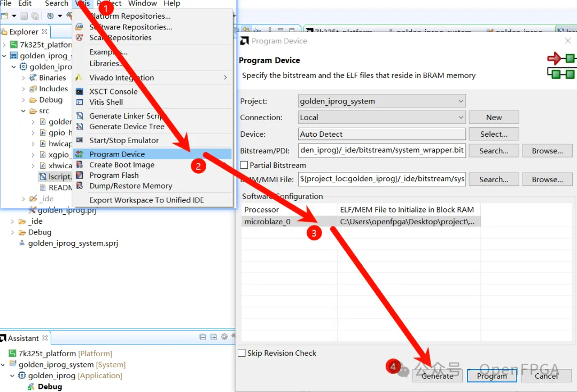
Task: Open the Project dropdown golden_iprog_system
Action: coord(382,101)
